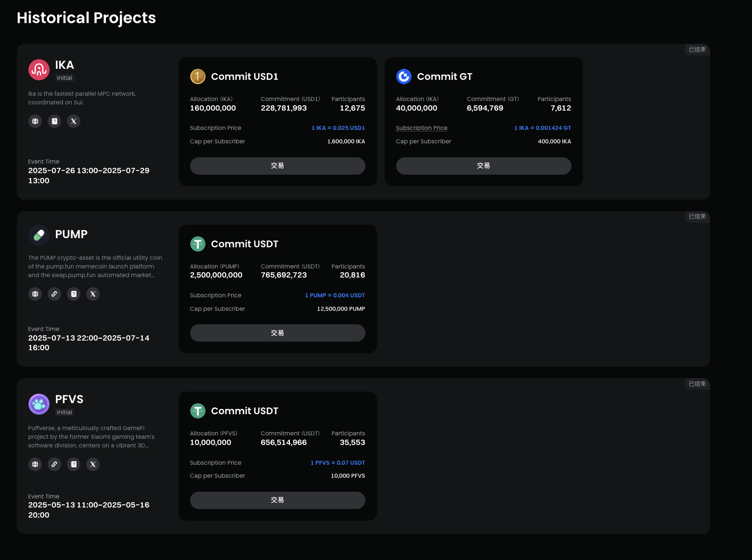The image size is (752, 560).
Task: Click the 400,000 IKA cap value
Action: (555, 141)
